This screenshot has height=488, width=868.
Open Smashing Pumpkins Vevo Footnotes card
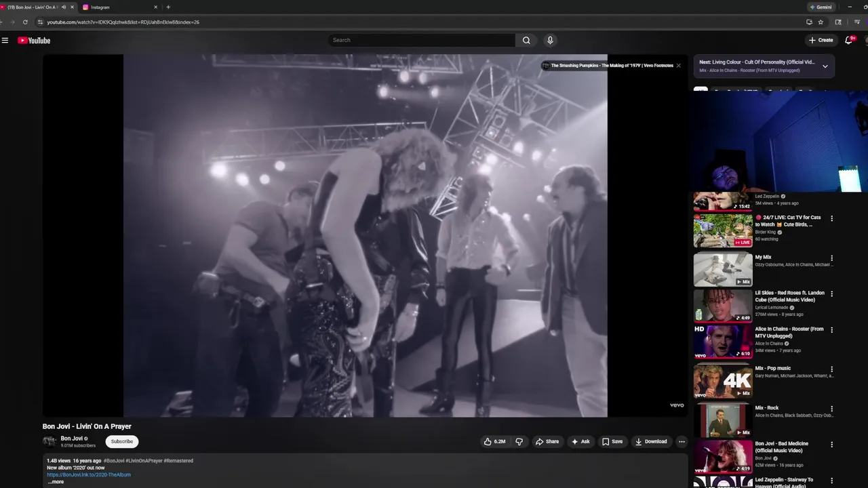[x=608, y=66]
